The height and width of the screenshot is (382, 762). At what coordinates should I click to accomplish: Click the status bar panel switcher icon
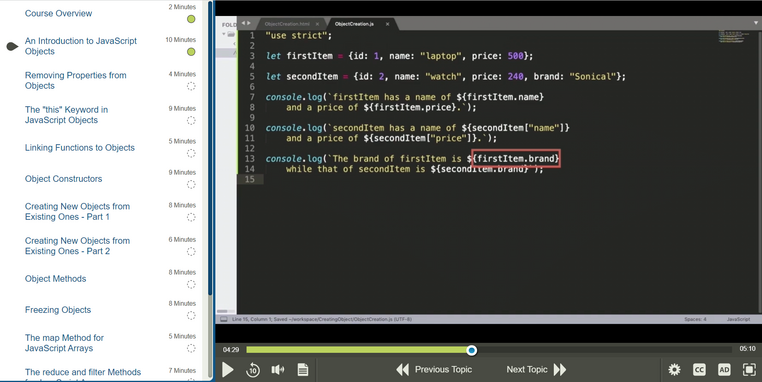point(224,319)
